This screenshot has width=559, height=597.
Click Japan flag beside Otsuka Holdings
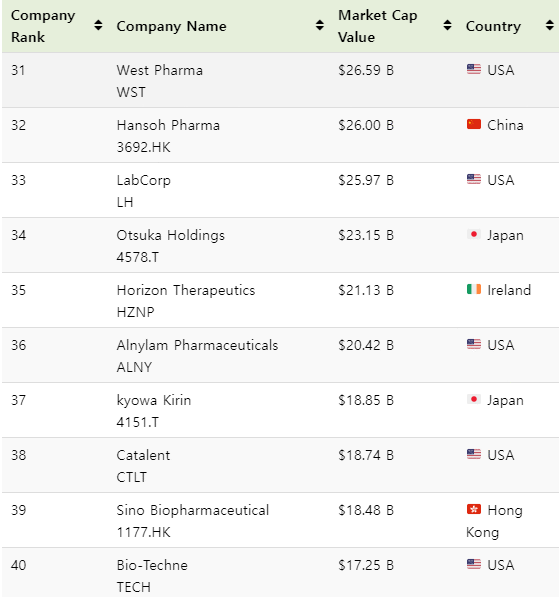point(474,234)
